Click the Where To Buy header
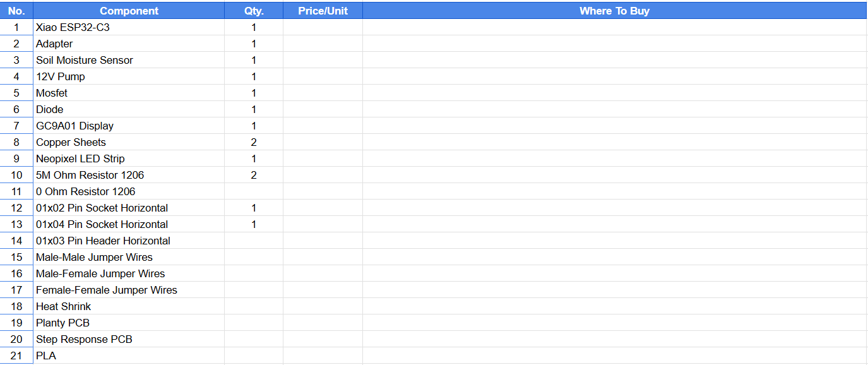Image resolution: width=868 pixels, height=365 pixels. tap(614, 11)
